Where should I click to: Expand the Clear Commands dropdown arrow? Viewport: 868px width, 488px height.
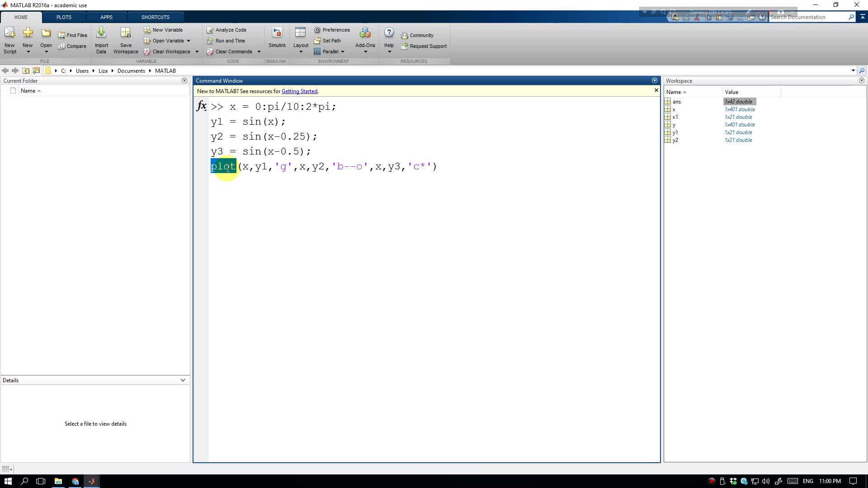[x=259, y=52]
